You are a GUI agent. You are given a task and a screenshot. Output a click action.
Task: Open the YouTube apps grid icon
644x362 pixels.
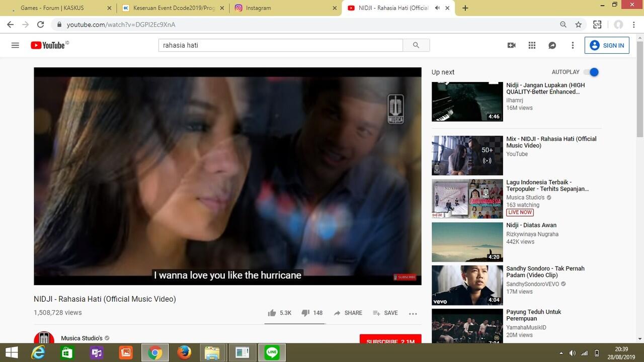pyautogui.click(x=532, y=45)
